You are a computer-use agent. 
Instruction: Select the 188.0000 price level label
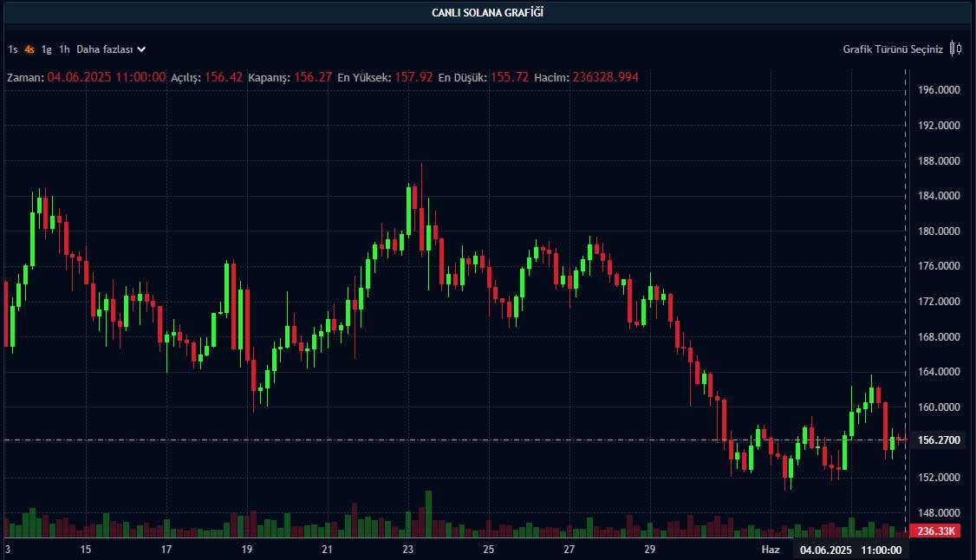[939, 160]
